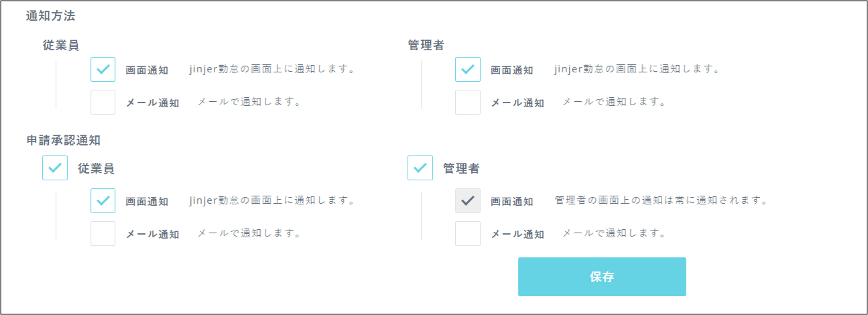Uncheck 画面通知 checkbox for 管理者 under 通知方法
Viewport: 868px width, 315px height.
point(467,69)
